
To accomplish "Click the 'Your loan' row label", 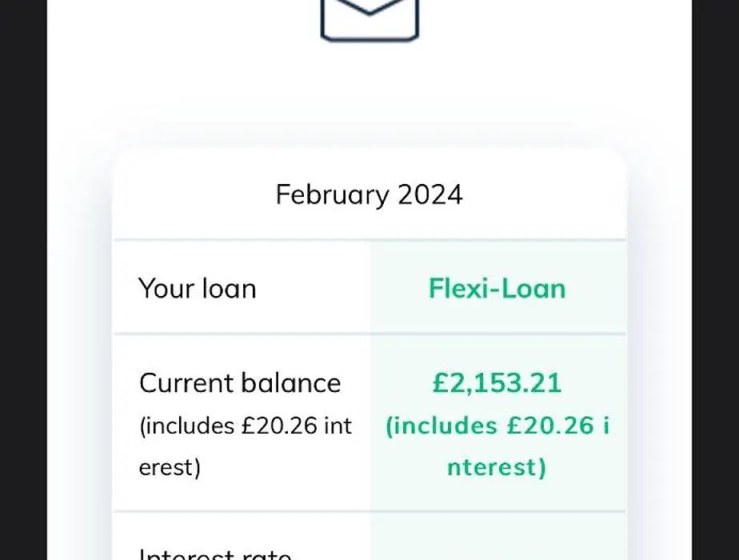I will coord(198,288).
